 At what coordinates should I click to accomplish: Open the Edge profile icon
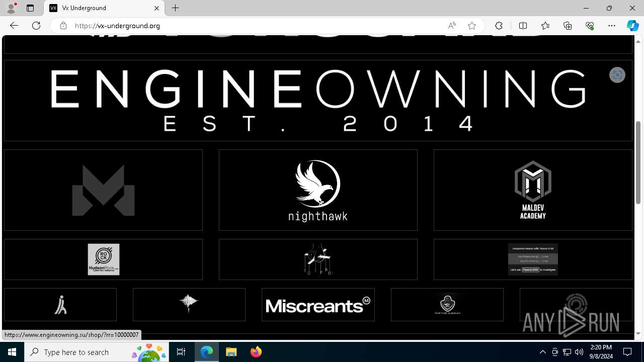(11, 8)
